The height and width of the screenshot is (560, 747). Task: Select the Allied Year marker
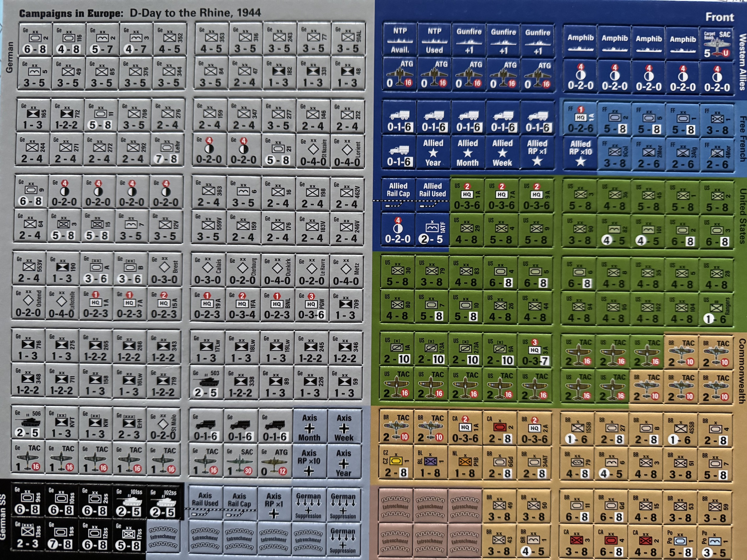(x=433, y=152)
